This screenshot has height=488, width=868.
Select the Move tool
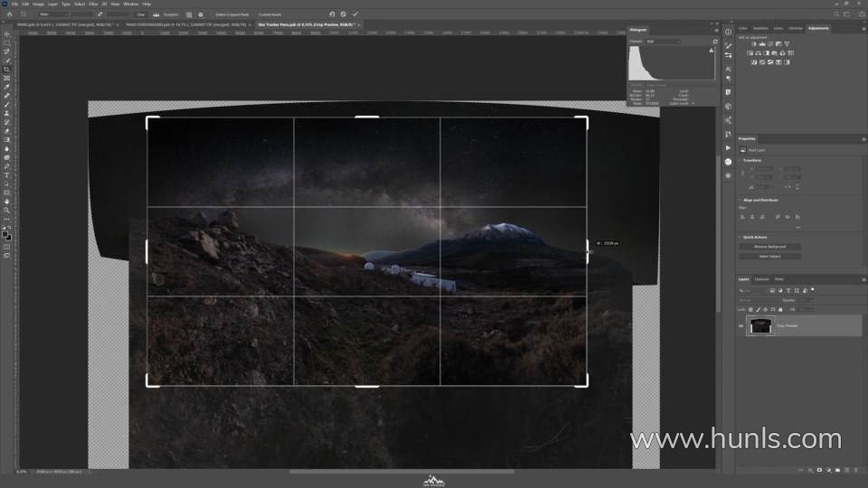6,34
